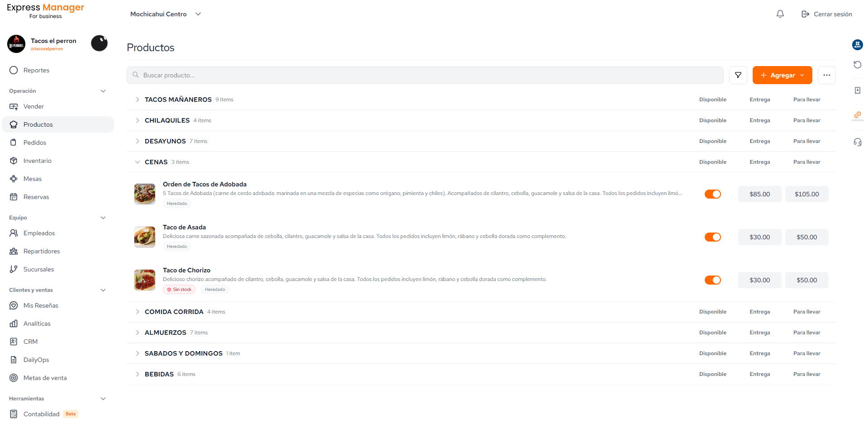This screenshot has width=868, height=428.
Task: Open Inventario in sidebar
Action: tap(58, 161)
